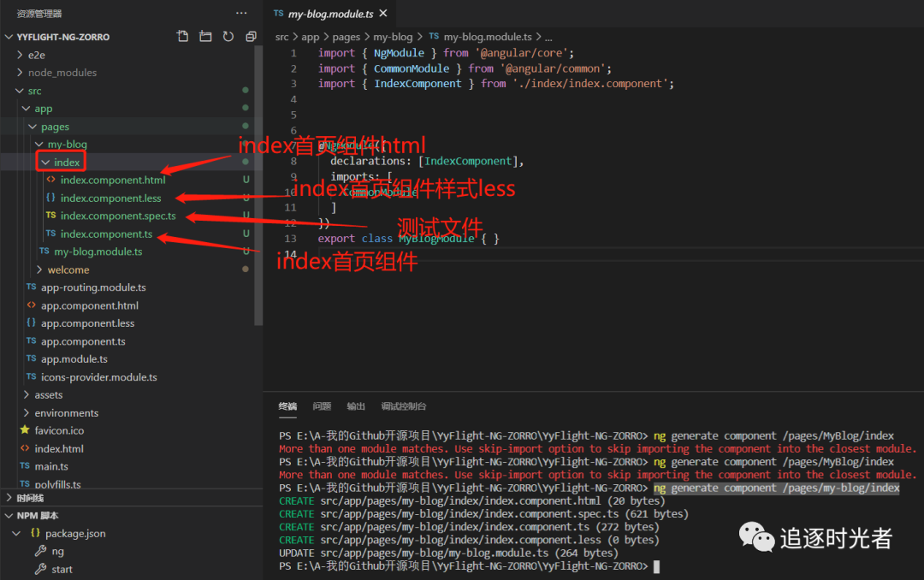Expand the node_modules folder

tap(20, 72)
